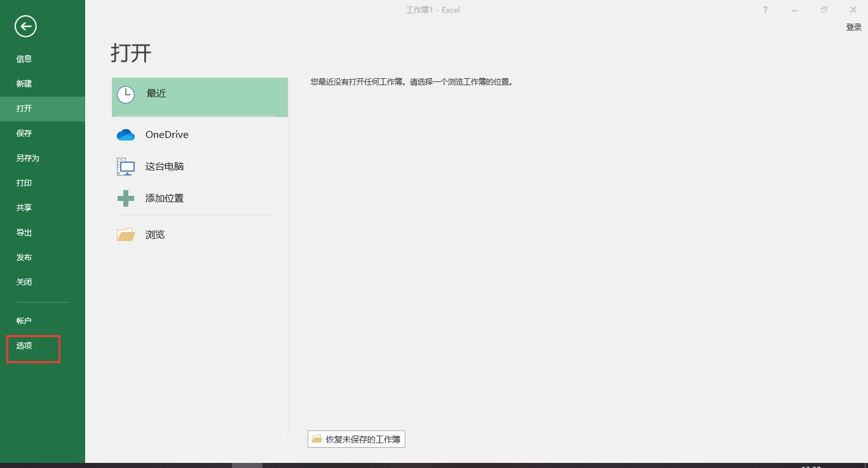Select 保存 (Save) in the sidebar

[x=24, y=133]
